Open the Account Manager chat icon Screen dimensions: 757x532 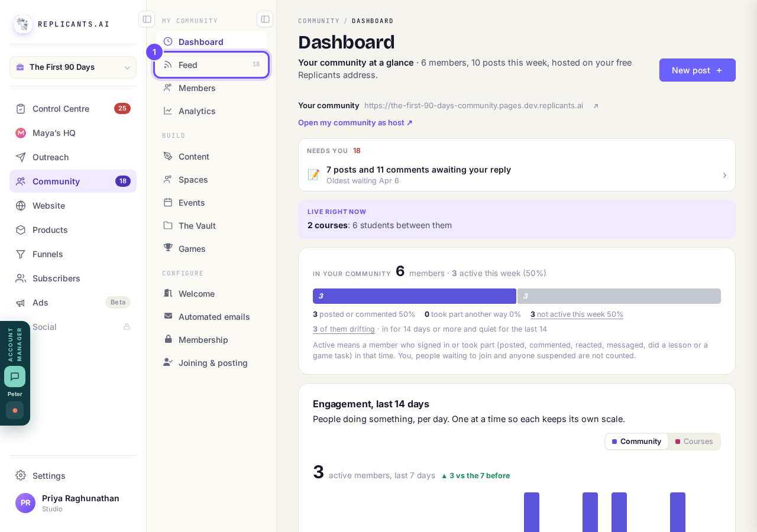pyautogui.click(x=15, y=377)
